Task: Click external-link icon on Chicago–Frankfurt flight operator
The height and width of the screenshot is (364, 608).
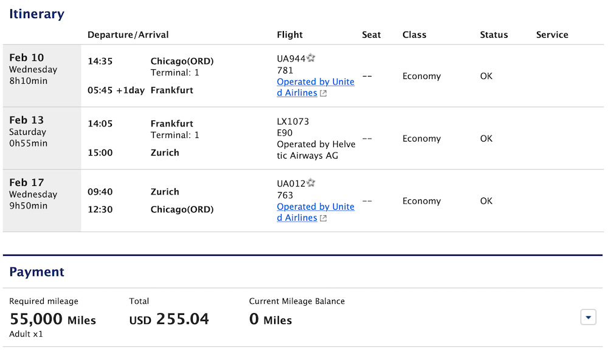Action: pos(323,94)
